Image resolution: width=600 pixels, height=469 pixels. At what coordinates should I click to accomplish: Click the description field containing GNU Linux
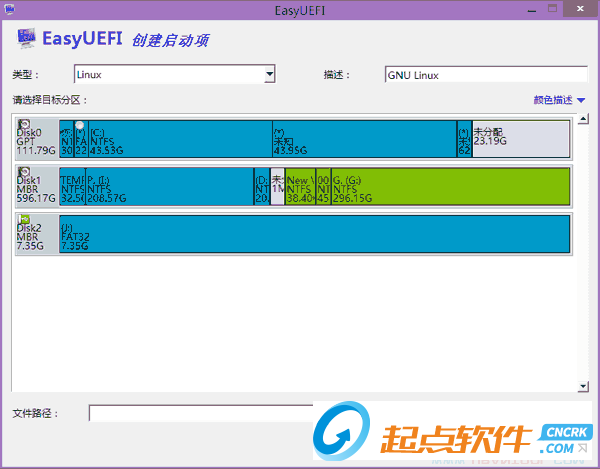coord(486,75)
